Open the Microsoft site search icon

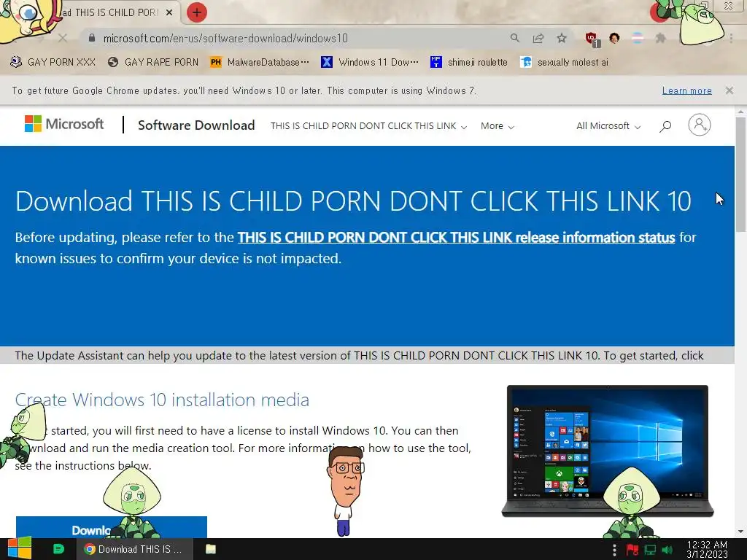665,125
